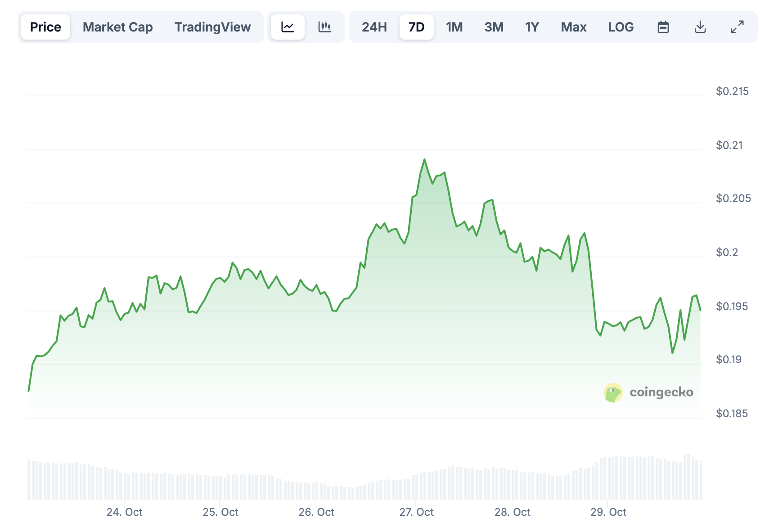The image size is (765, 532).
Task: Switch to the Market Cap tab
Action: (x=117, y=27)
